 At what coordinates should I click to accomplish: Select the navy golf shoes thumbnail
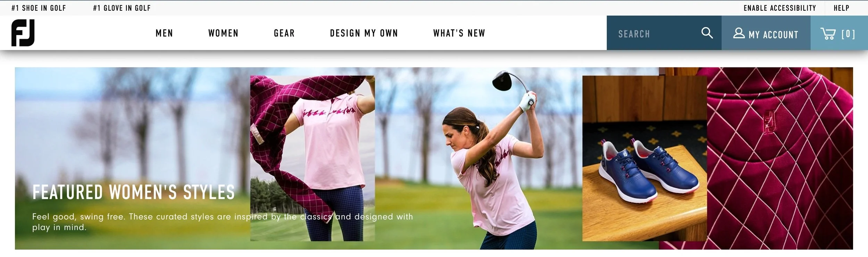click(645, 158)
